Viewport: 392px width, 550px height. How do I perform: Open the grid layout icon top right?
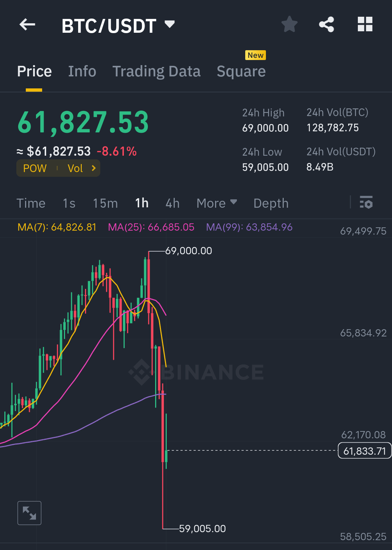(365, 24)
